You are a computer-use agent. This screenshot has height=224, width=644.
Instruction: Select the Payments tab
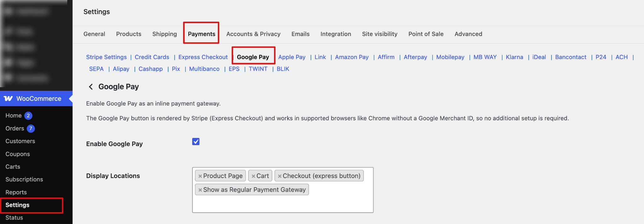click(x=202, y=34)
